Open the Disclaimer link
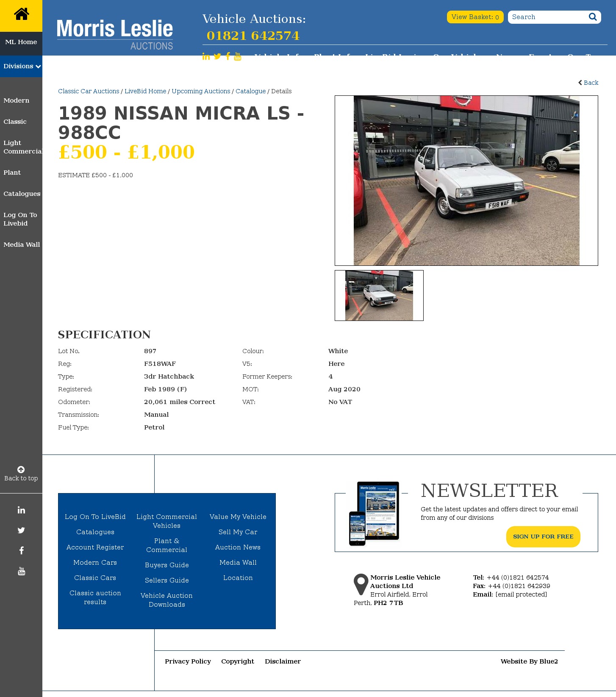 pyautogui.click(x=283, y=661)
